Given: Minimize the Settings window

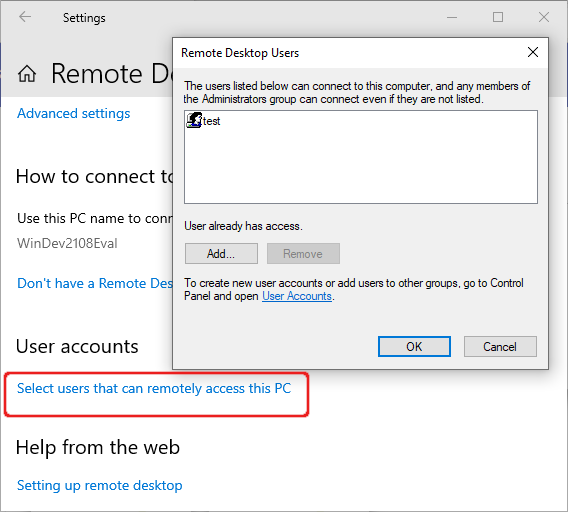Looking at the screenshot, I should coord(452,17).
